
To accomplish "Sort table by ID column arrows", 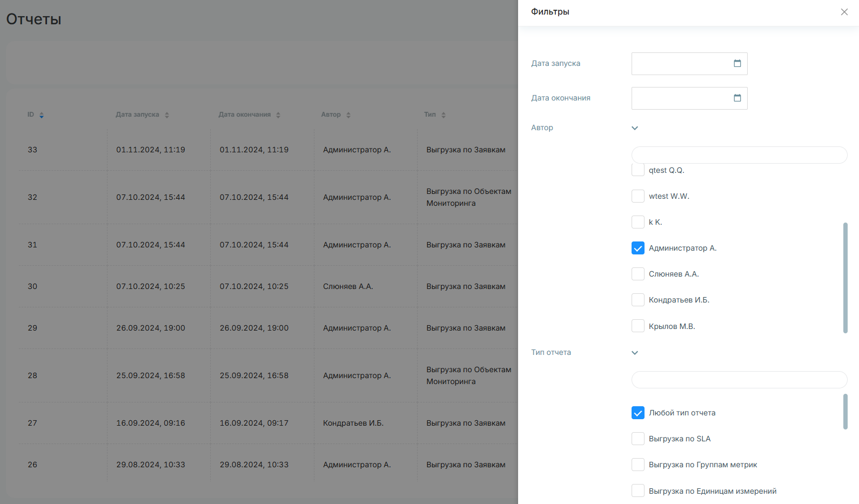I will pyautogui.click(x=42, y=115).
